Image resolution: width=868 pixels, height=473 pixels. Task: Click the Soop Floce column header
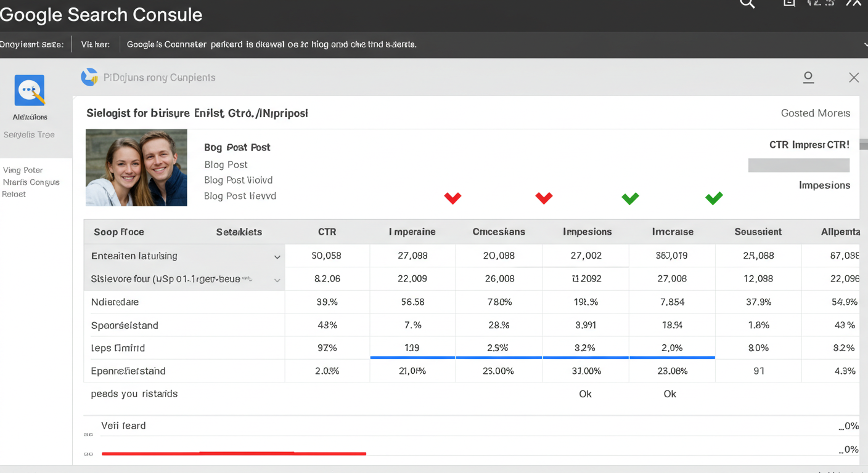[x=119, y=232]
